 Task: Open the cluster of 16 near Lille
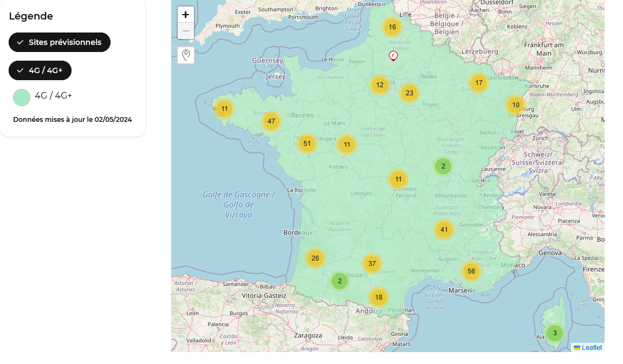pos(392,27)
